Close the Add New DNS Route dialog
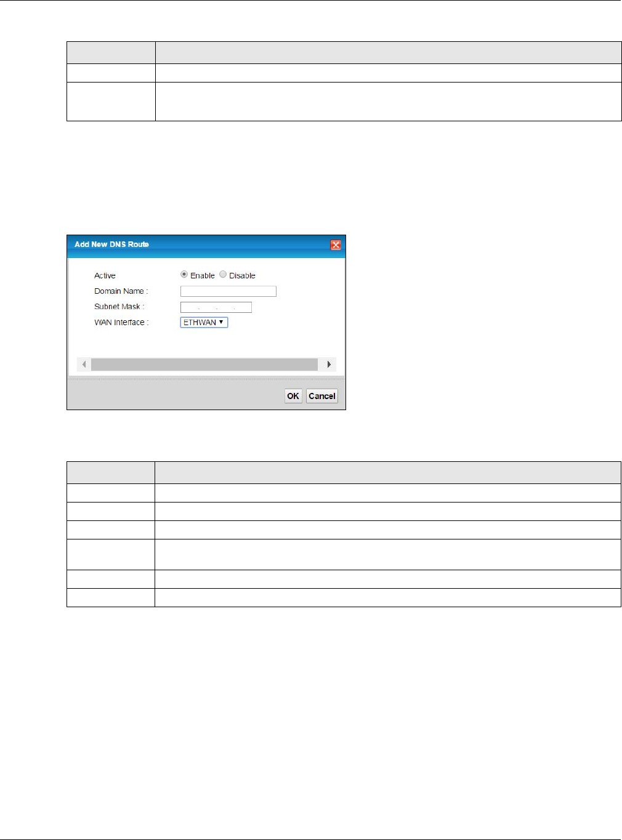 (x=336, y=245)
